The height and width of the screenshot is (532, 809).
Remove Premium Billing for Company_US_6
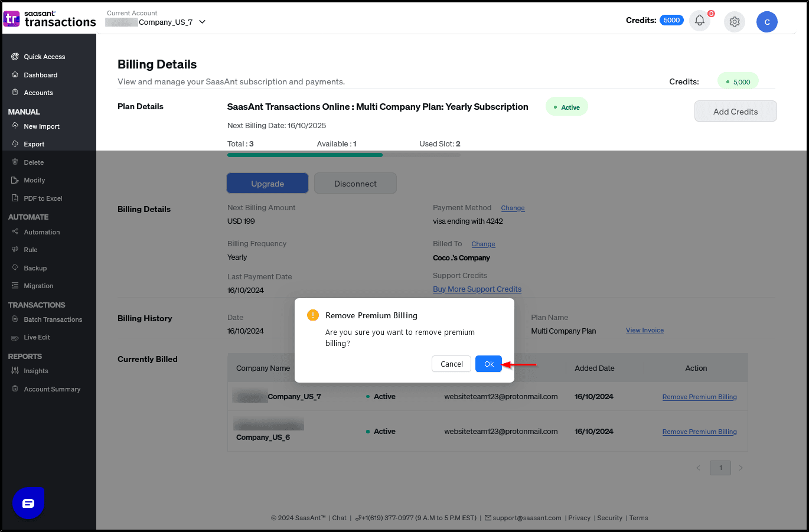pos(699,432)
